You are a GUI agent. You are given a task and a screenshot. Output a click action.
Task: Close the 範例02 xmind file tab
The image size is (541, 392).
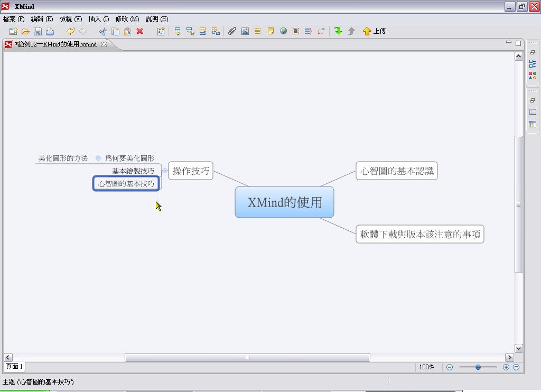104,44
